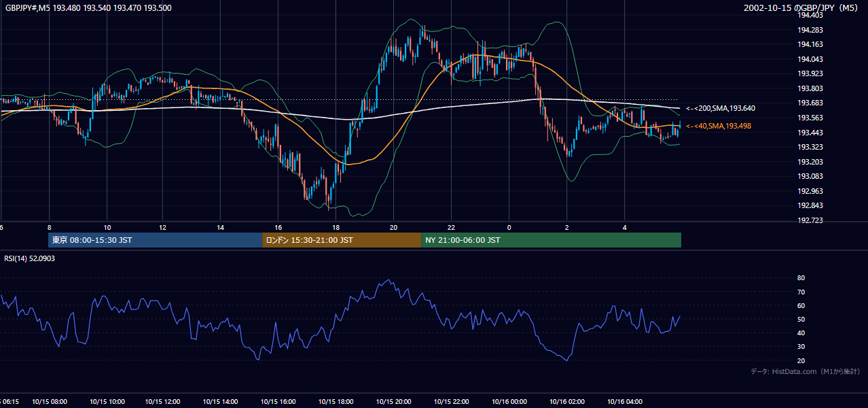Click hour label 16 below price chart

point(278,227)
